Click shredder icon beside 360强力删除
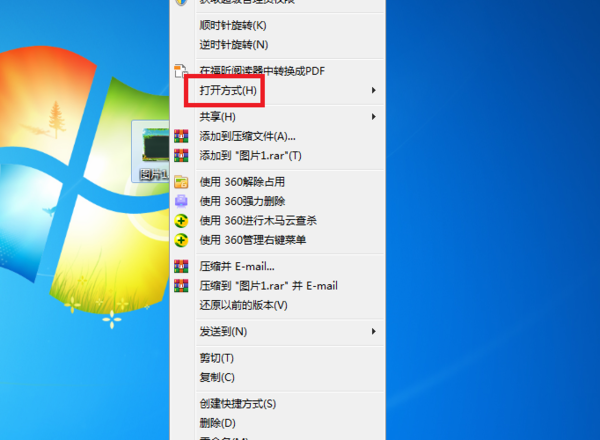This screenshot has width=600, height=440. [181, 201]
